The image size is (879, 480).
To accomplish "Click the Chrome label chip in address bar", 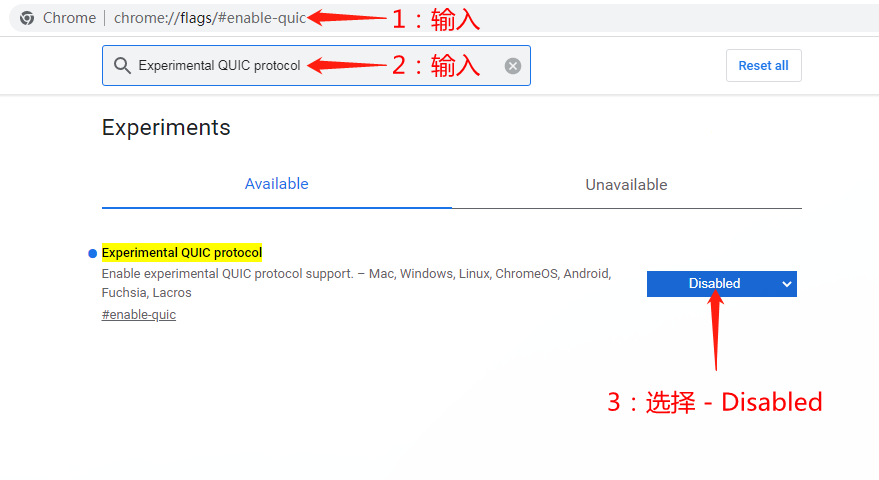I will click(x=69, y=18).
